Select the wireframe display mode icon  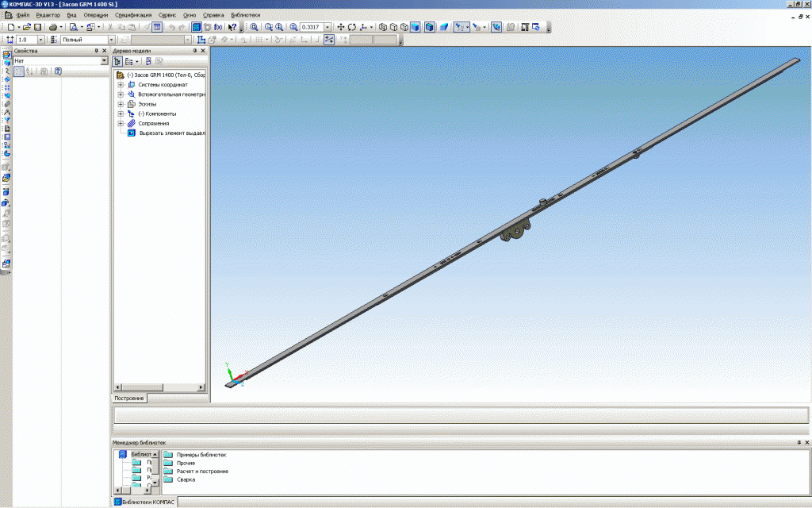tap(383, 27)
